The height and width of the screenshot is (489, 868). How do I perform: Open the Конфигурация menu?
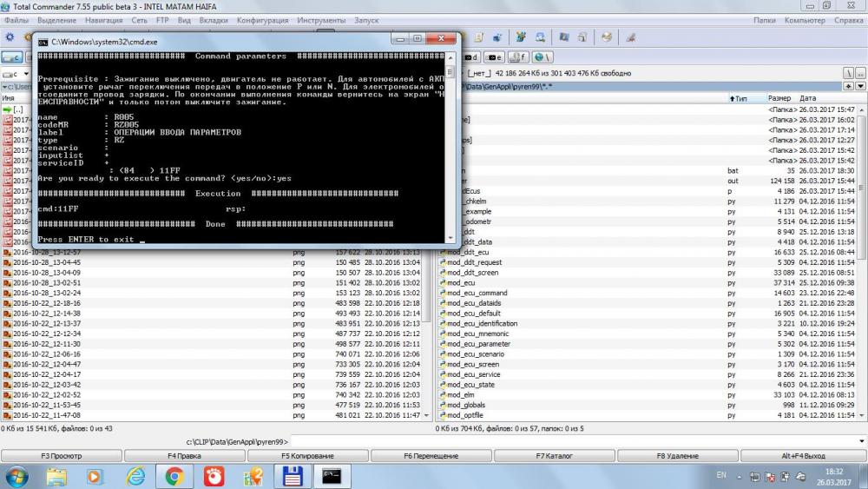point(262,20)
